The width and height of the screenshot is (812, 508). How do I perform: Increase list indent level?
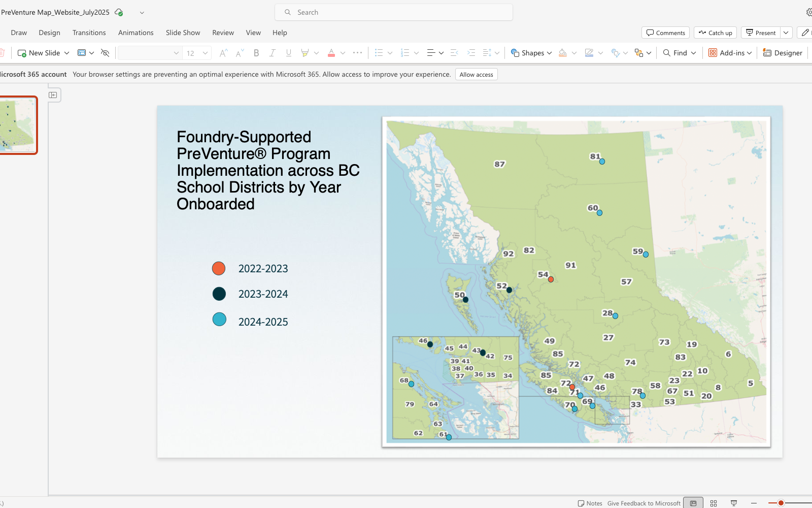pos(471,53)
